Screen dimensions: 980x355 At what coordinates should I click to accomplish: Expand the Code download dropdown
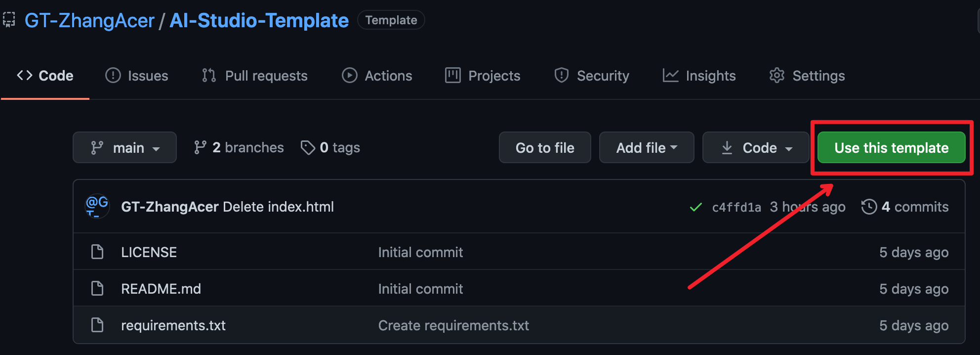pyautogui.click(x=756, y=147)
